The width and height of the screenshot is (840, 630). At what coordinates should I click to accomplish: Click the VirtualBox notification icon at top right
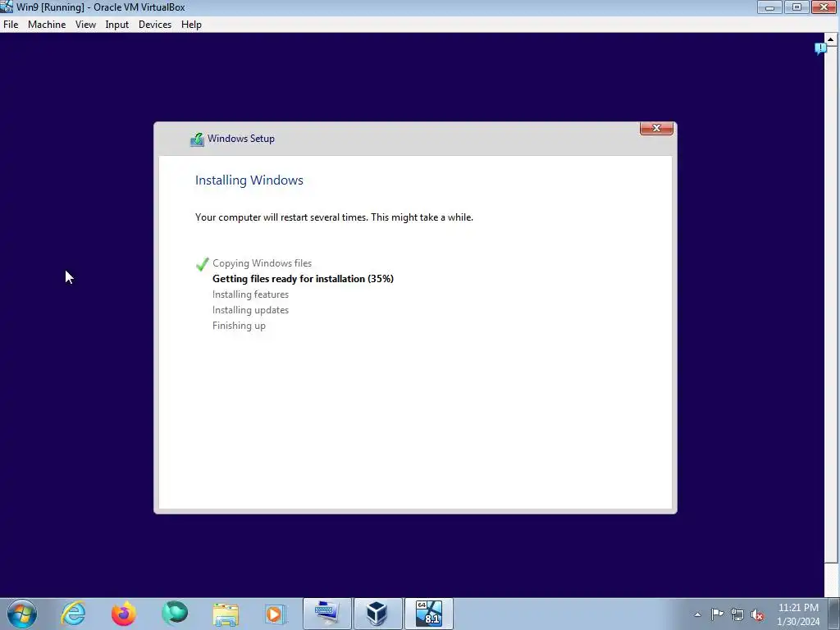[x=820, y=48]
